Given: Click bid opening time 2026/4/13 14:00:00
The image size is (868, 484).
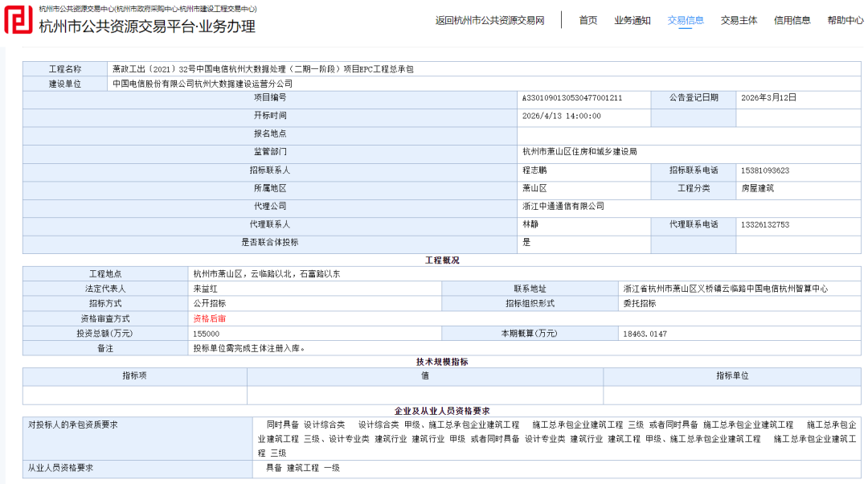Looking at the screenshot, I should [x=561, y=117].
